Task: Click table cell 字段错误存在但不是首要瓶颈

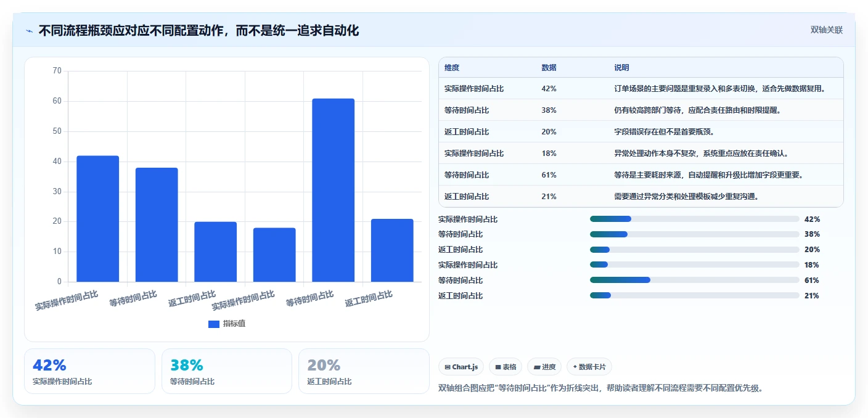Action: (665, 132)
